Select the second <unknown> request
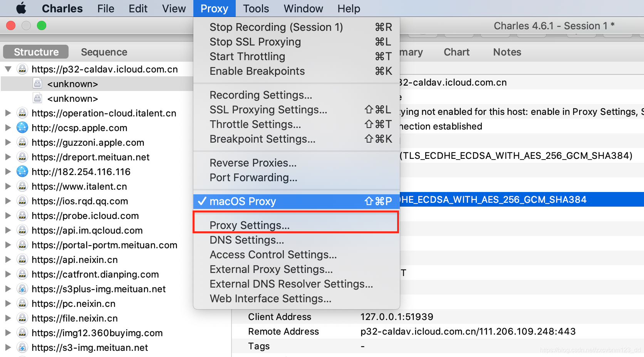This screenshot has height=357, width=644. pyautogui.click(x=72, y=99)
